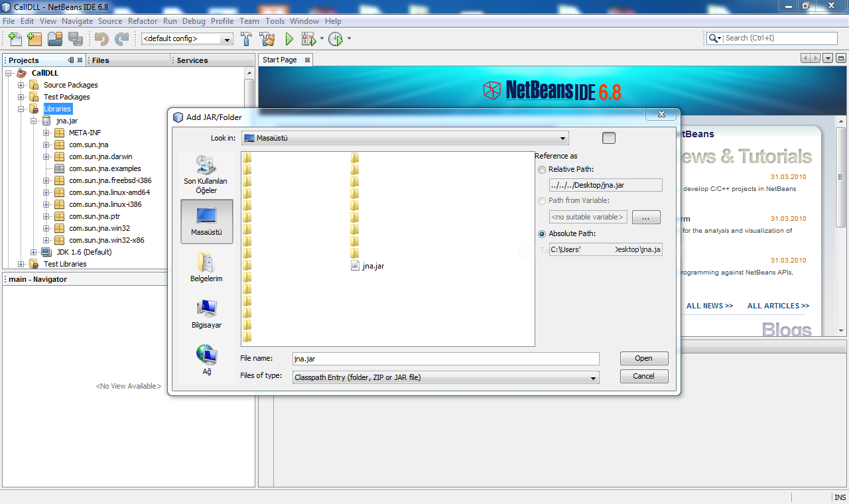This screenshot has height=504, width=849.
Task: Click the search magnifier icon
Action: pos(712,38)
